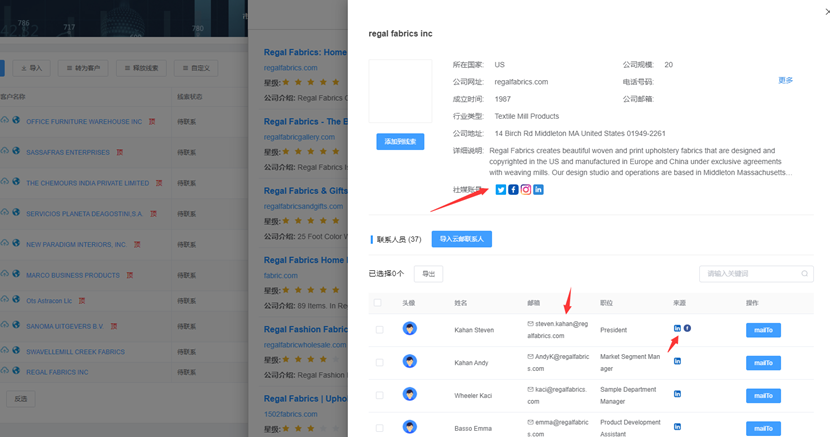Open 'Regal Fabrics & Gifts' result title
The image size is (830, 437).
[305, 190]
